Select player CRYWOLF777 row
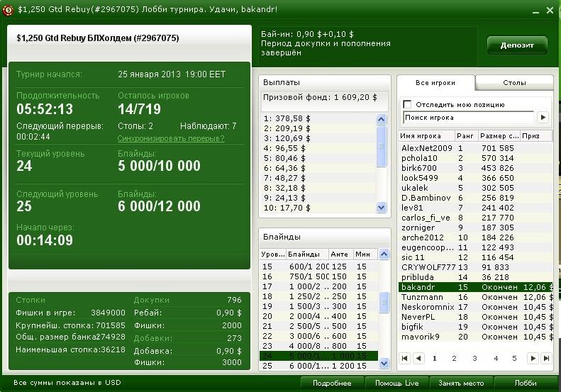This screenshot has width=561, height=392. pyautogui.click(x=475, y=267)
